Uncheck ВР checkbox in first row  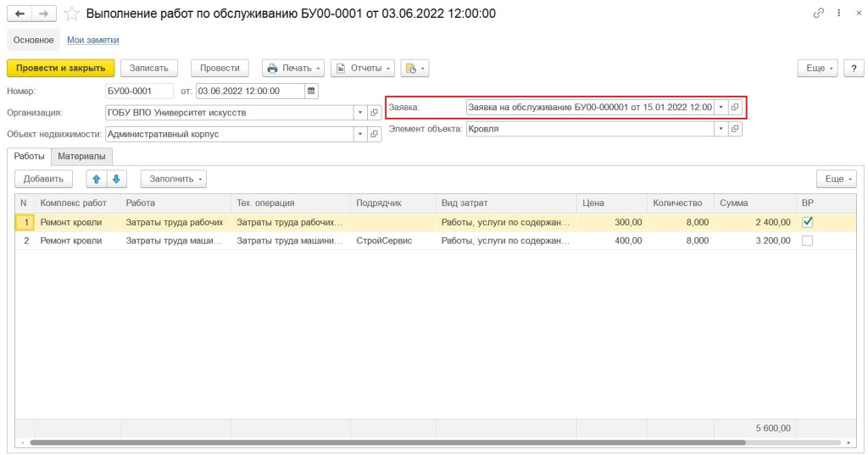tap(807, 222)
